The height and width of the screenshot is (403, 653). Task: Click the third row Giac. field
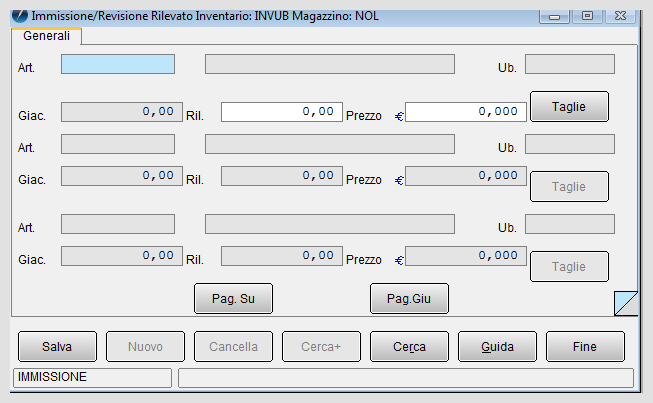point(122,256)
